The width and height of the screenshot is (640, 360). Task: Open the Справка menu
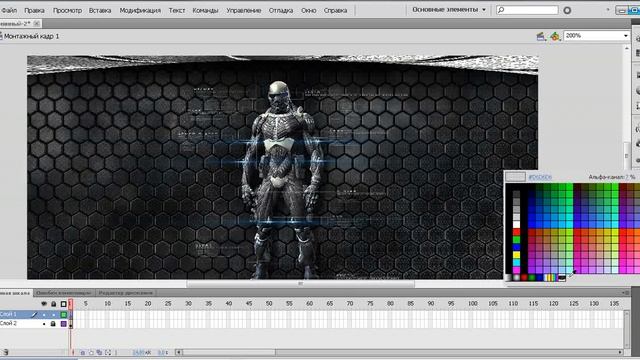[x=335, y=10]
